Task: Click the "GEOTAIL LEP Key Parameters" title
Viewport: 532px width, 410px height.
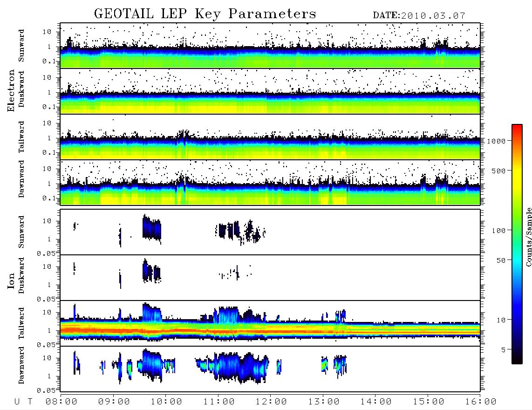Action: 205,14
